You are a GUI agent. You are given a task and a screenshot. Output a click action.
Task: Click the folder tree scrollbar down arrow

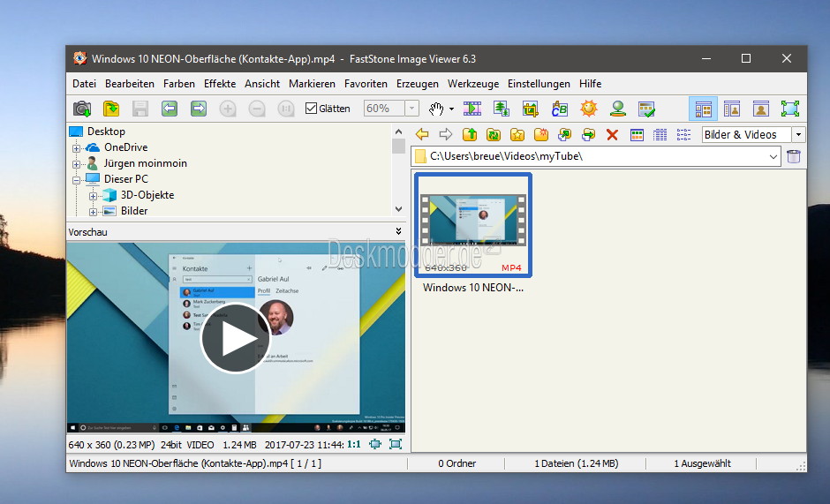tap(398, 209)
